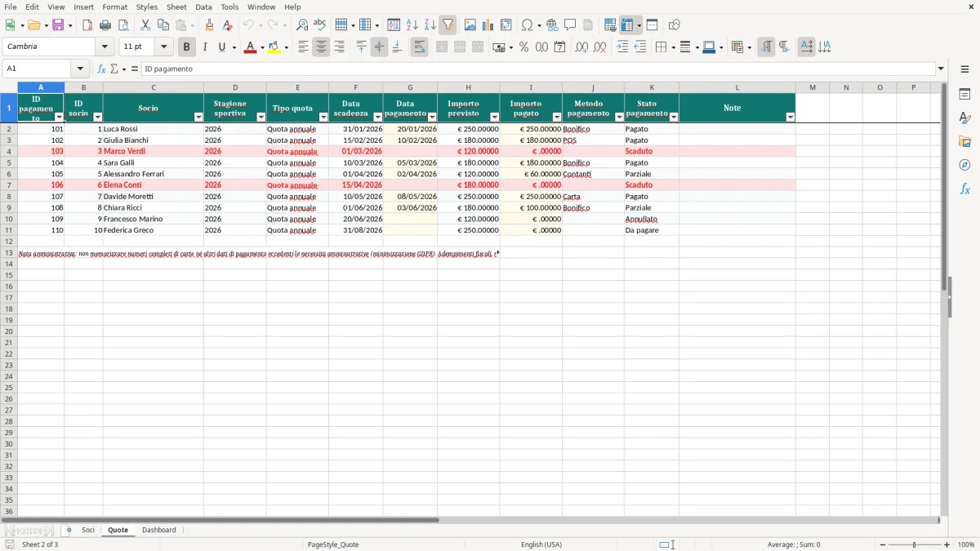Viewport: 980px width, 551px height.
Task: Select row 7 header
Action: [x=9, y=185]
